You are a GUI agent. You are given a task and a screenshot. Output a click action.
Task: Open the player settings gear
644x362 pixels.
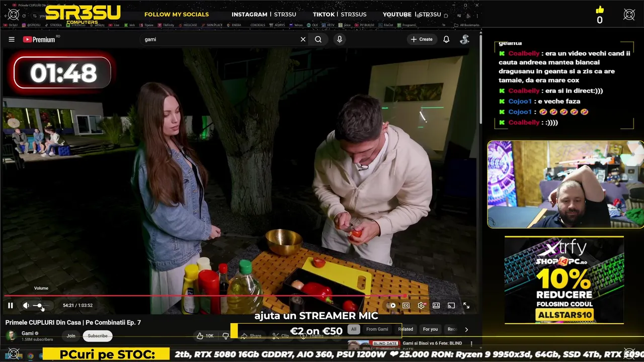[x=421, y=305]
